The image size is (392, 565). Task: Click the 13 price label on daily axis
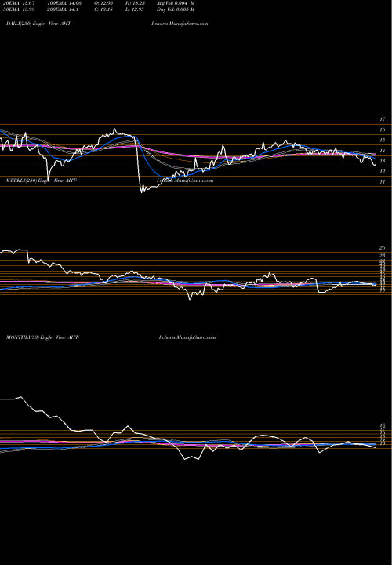383,161
